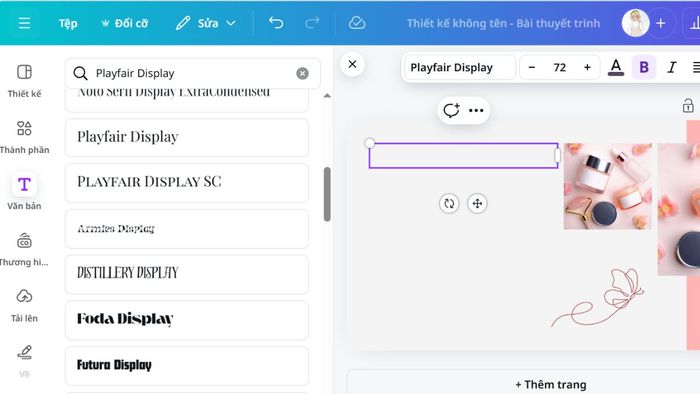Image resolution: width=700 pixels, height=394 pixels.
Task: Decrease font size with minus
Action: [x=531, y=67]
